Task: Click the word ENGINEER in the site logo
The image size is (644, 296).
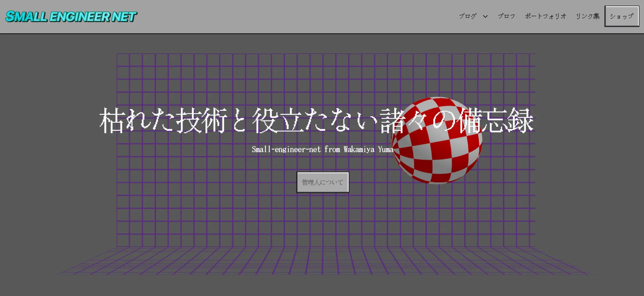Action: pyautogui.click(x=80, y=17)
